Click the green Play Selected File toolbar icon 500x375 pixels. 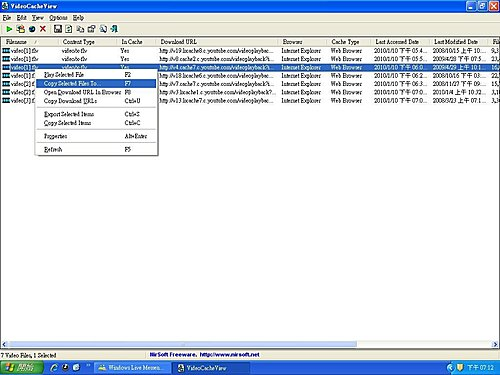coord(9,29)
